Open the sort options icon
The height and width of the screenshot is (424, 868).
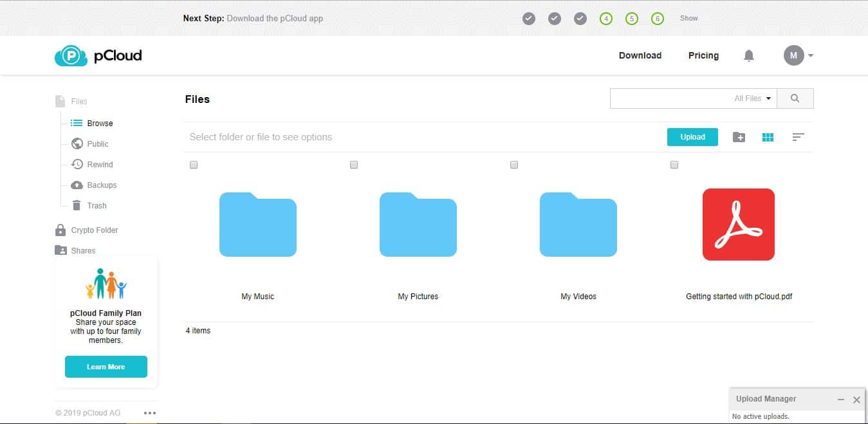[x=798, y=137]
